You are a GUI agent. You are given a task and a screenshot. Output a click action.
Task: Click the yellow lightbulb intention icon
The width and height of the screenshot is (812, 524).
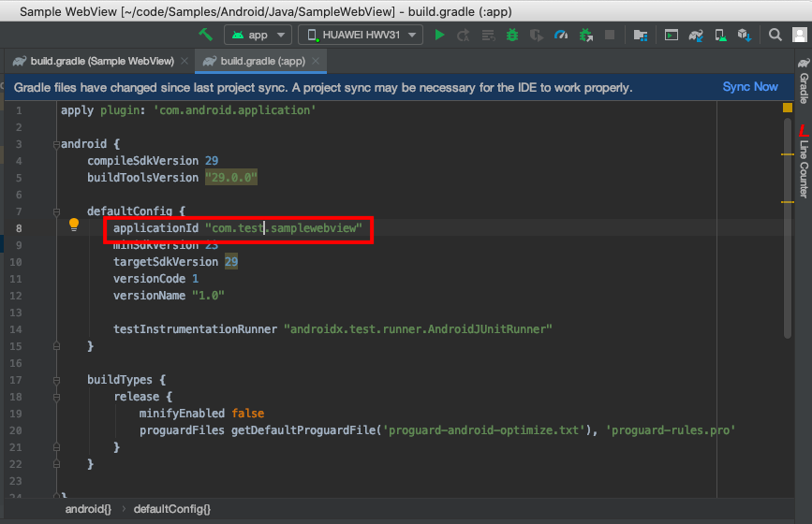[74, 225]
